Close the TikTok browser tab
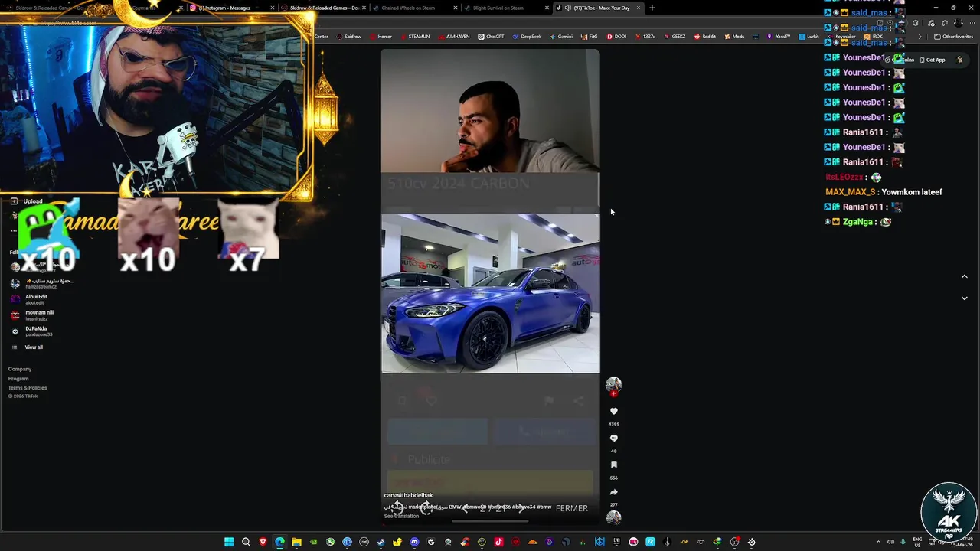The image size is (980, 551). [x=638, y=8]
